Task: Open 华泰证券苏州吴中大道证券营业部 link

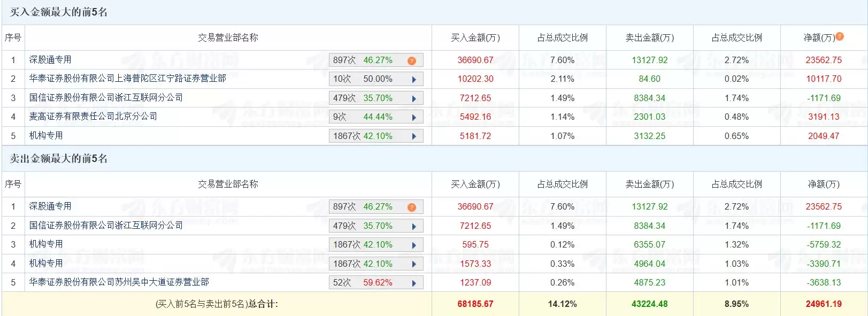Action: pyautogui.click(x=119, y=282)
